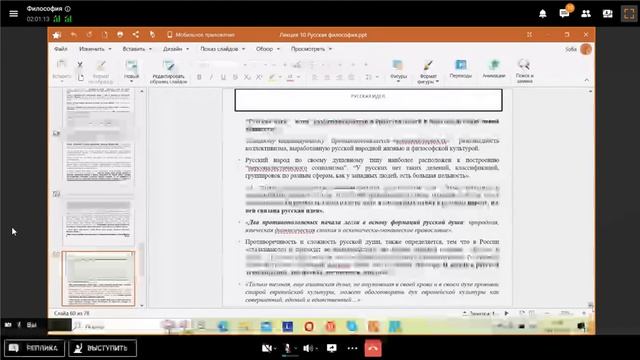Open the Формат фигуры dropdown

tap(428, 72)
